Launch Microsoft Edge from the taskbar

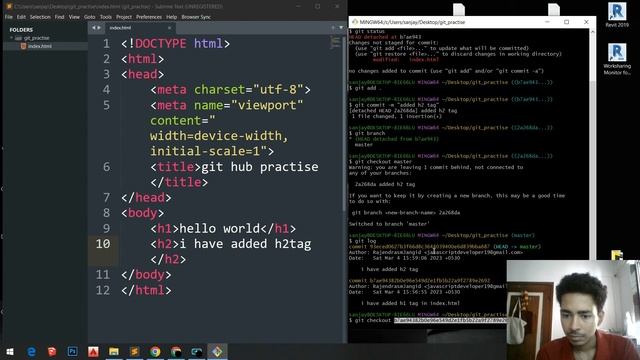[x=31, y=351]
